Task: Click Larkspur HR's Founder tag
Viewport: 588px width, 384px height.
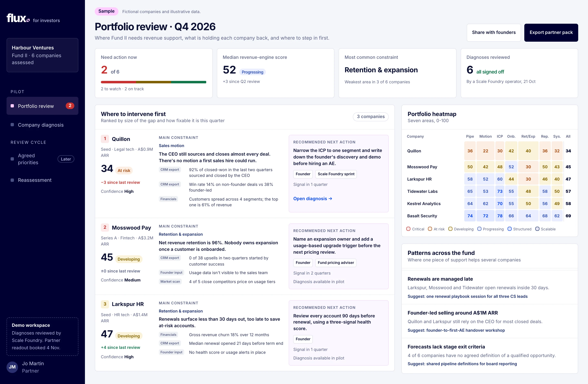Action: [x=303, y=339]
